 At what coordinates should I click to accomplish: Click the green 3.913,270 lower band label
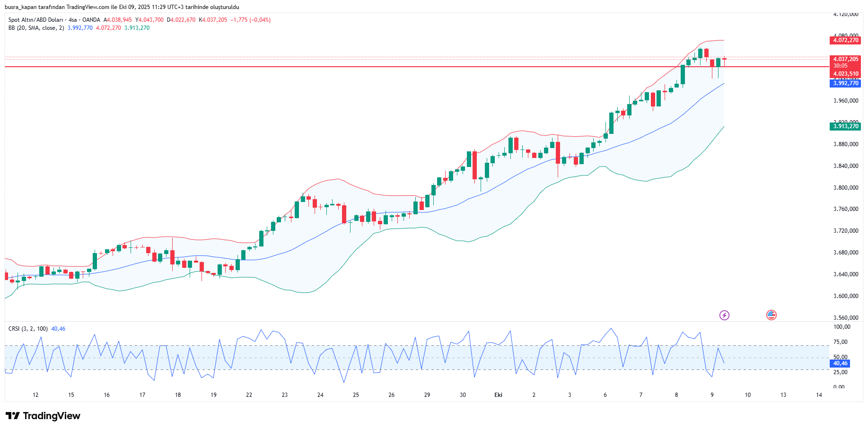[x=845, y=126]
